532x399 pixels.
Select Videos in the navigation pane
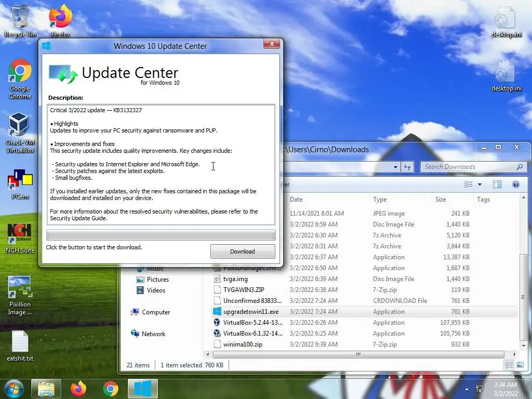[151, 290]
